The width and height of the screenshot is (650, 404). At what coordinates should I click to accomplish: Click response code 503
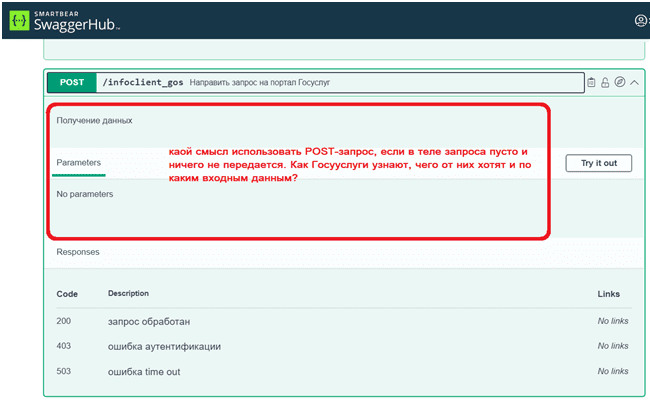click(x=64, y=371)
